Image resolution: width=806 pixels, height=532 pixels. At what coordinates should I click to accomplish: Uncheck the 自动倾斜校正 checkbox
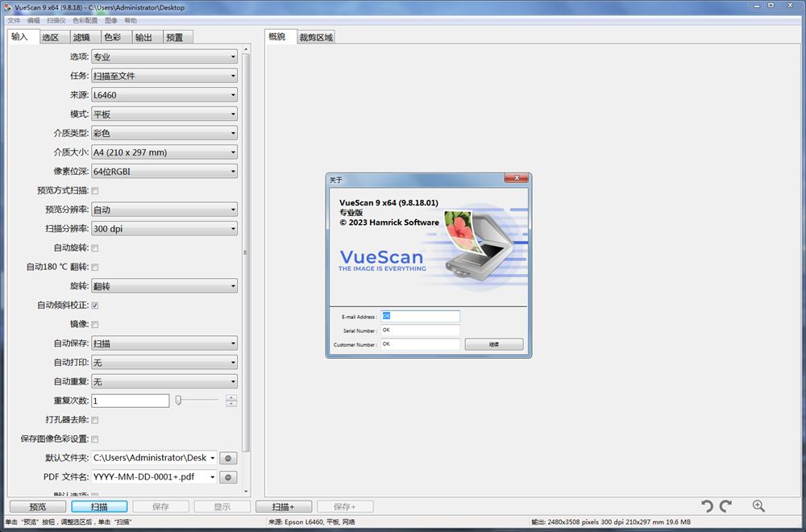click(95, 305)
